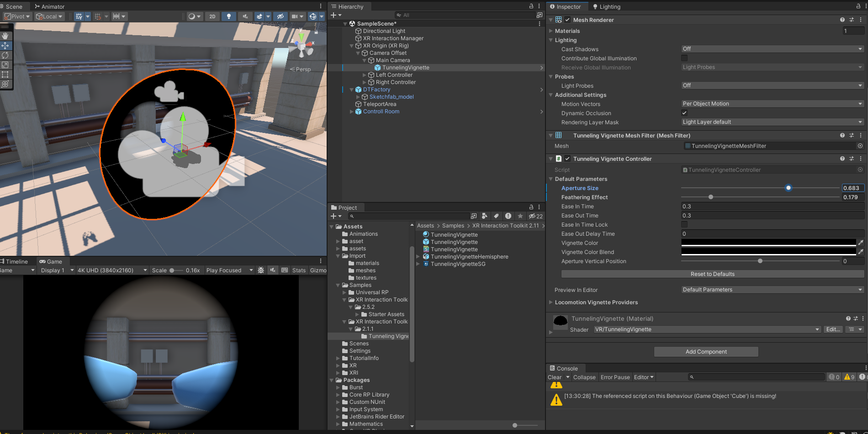The width and height of the screenshot is (868, 434).
Task: Toggle scene audio mute icon
Action: tap(245, 16)
